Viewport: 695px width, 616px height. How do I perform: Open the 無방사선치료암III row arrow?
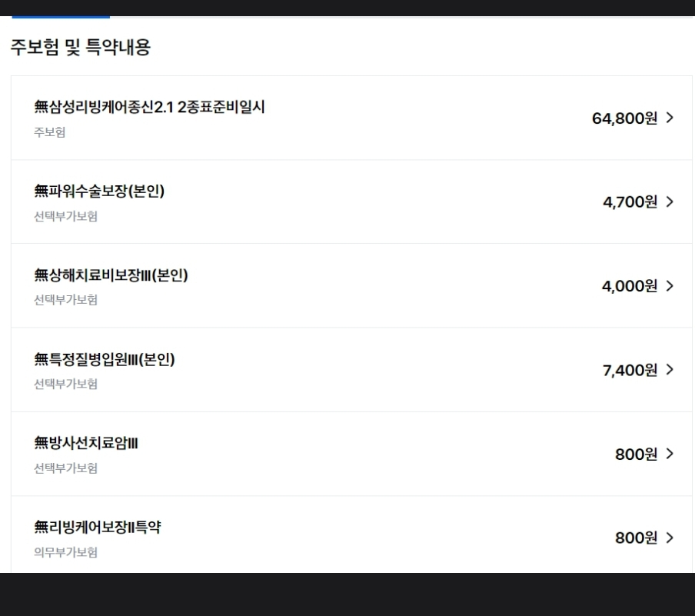click(x=669, y=454)
